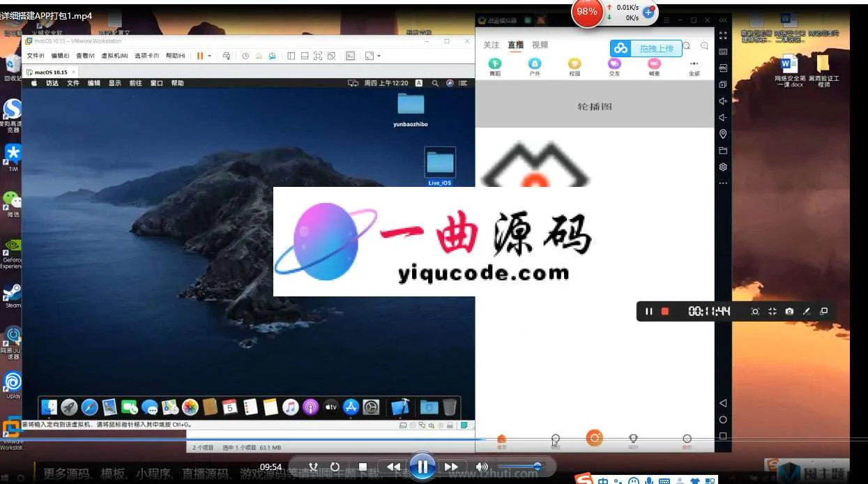This screenshot has width=868, height=484.
Task: Click the location pin icon in emulator sidebar
Action: coord(723,134)
